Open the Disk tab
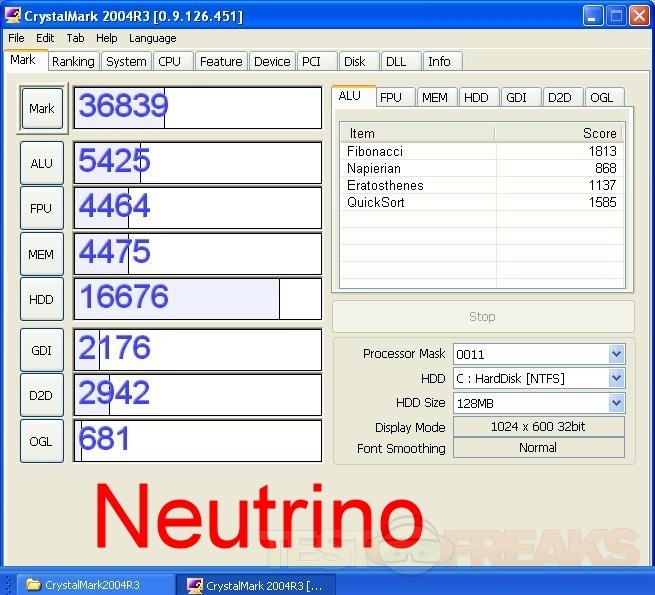 354,61
